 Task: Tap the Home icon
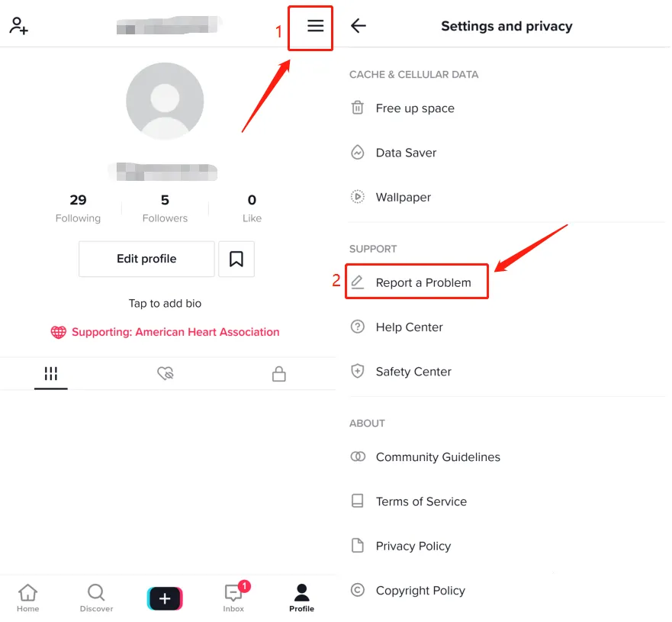pos(28,598)
